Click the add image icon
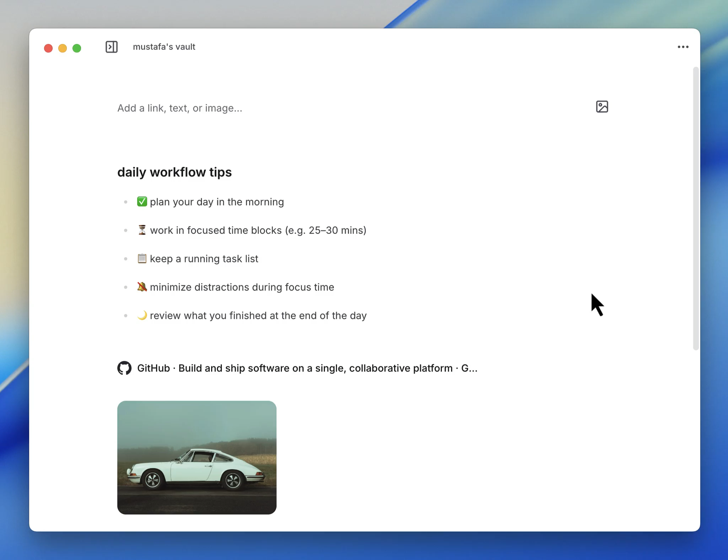Viewport: 728px width, 560px height. [x=602, y=107]
